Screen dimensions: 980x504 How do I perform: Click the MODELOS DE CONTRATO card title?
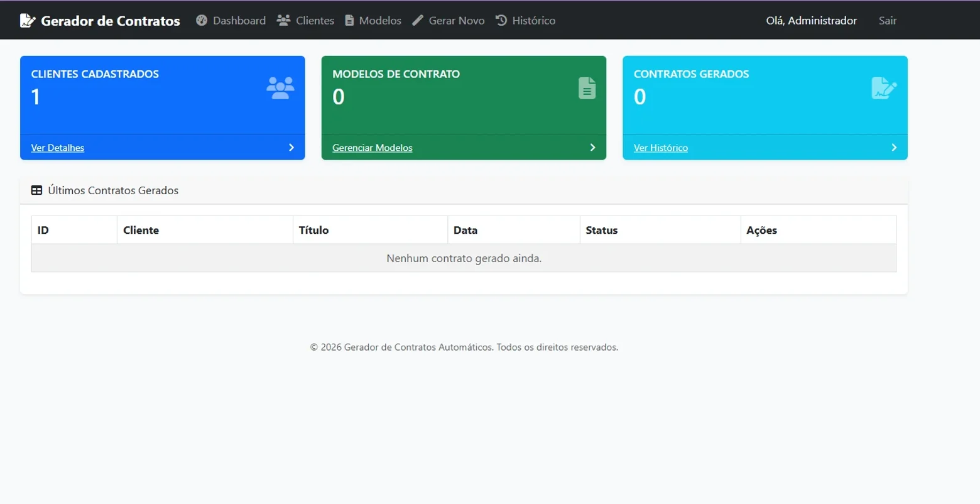[396, 74]
